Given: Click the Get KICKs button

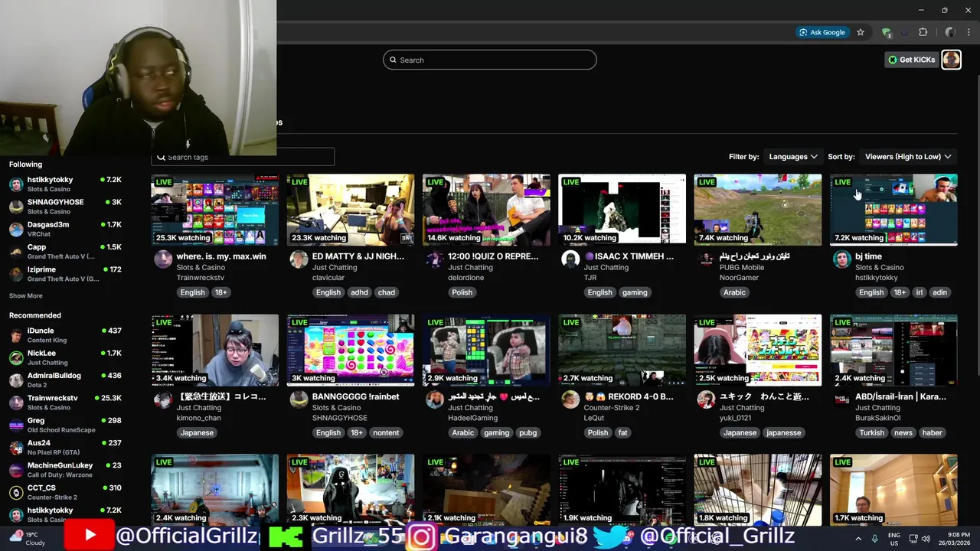Looking at the screenshot, I should 911,60.
